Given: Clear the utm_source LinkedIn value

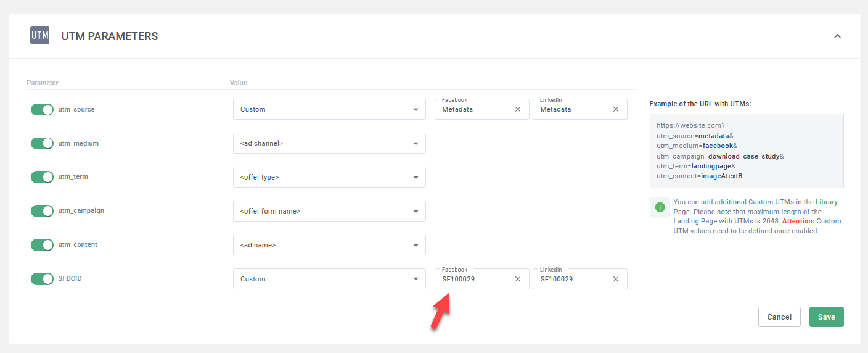Looking at the screenshot, I should (x=616, y=109).
